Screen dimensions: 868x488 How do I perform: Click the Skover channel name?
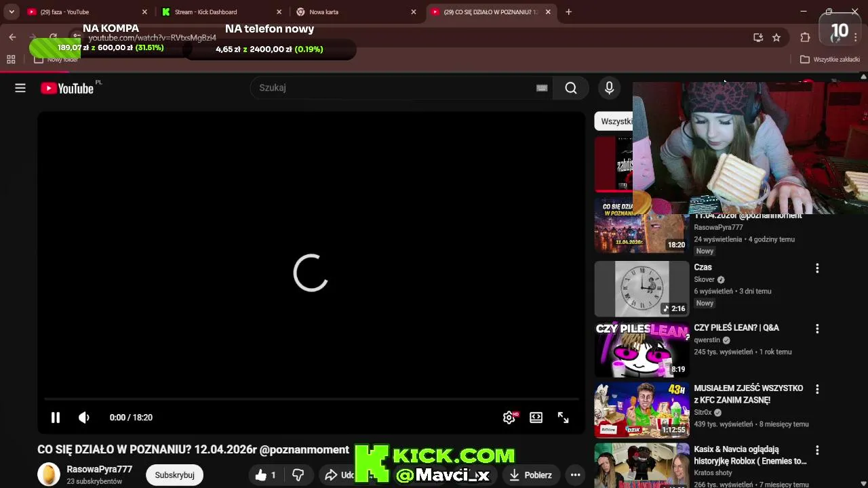(704, 279)
